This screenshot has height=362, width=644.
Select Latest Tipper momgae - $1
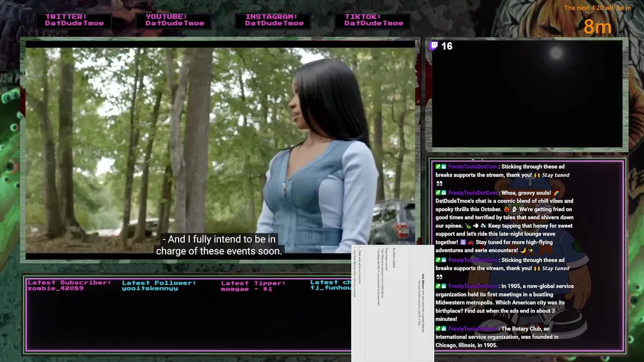pyautogui.click(x=253, y=286)
